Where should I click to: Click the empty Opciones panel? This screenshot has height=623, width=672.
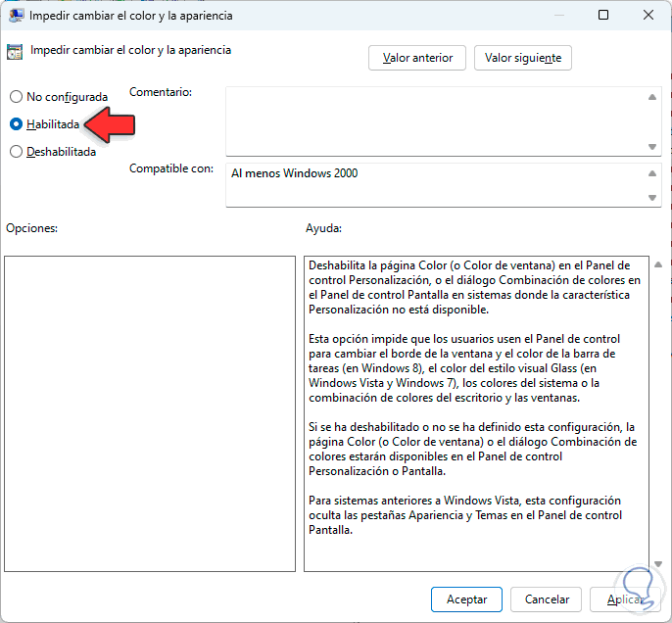pyautogui.click(x=150, y=413)
